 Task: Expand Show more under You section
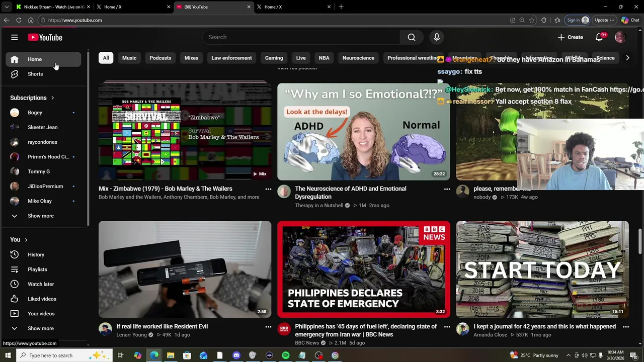43,328
